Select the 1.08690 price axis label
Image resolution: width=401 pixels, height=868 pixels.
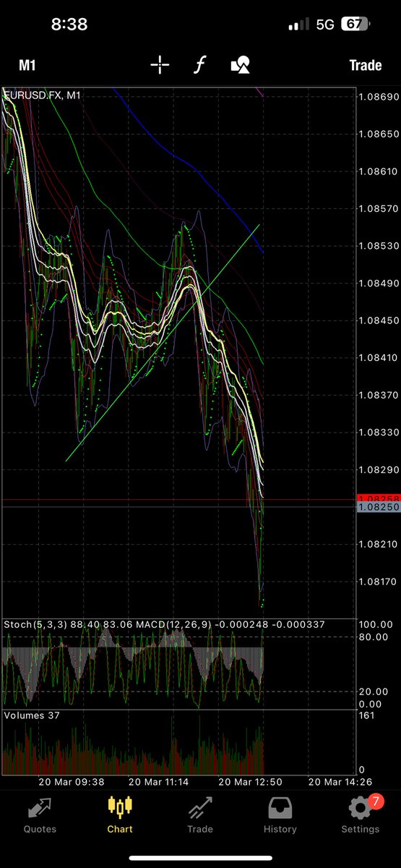(378, 96)
